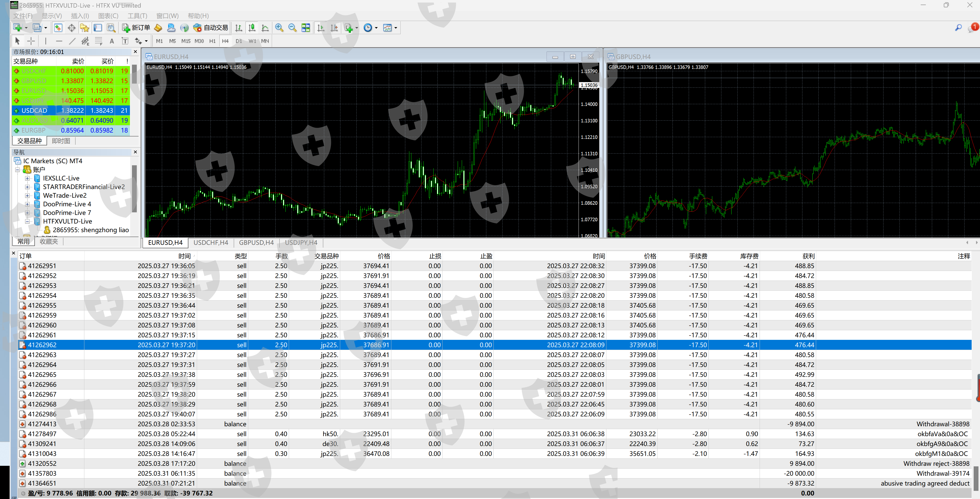Screen dimensions: 980x499
Task: Select the crosshair cursor tool
Action: coord(31,41)
